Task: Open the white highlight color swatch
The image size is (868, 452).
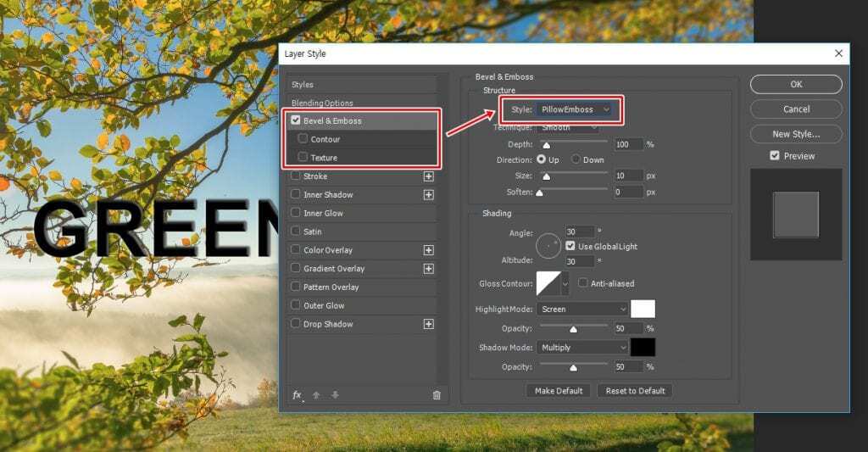Action: 643,309
